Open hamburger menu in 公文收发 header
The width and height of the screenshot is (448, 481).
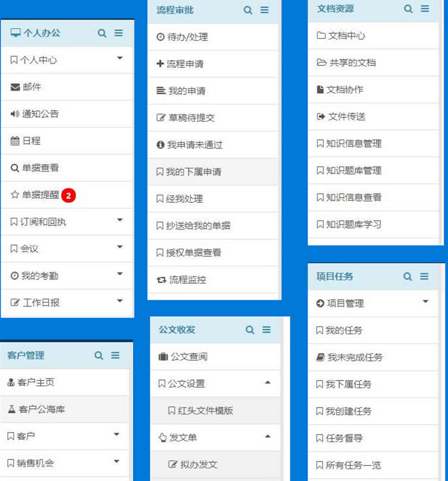[266, 329]
